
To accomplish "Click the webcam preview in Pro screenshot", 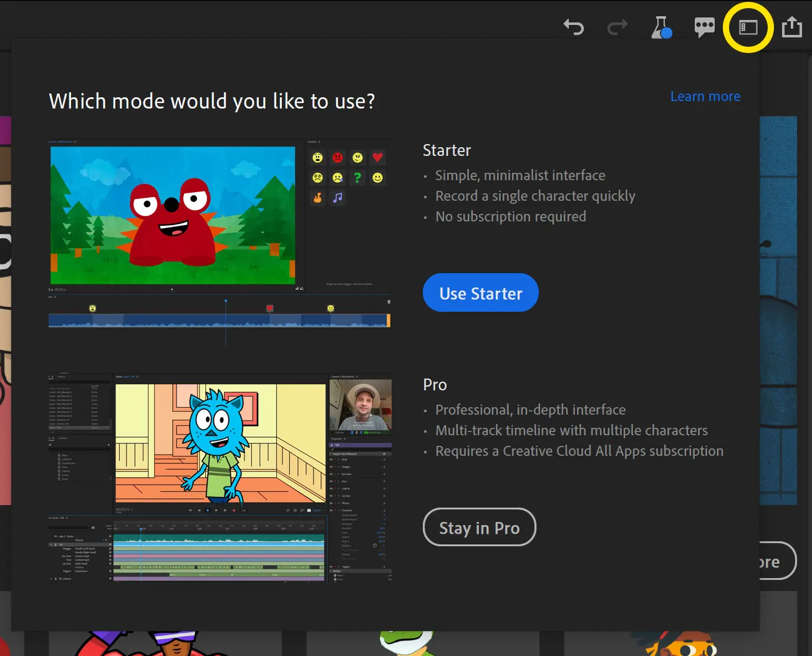I will pyautogui.click(x=360, y=405).
